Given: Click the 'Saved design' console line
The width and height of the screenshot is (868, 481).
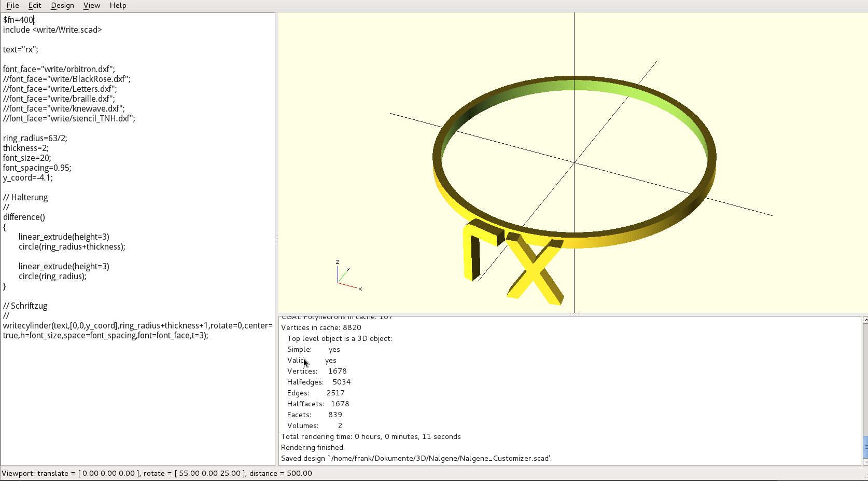Looking at the screenshot, I should [416, 458].
